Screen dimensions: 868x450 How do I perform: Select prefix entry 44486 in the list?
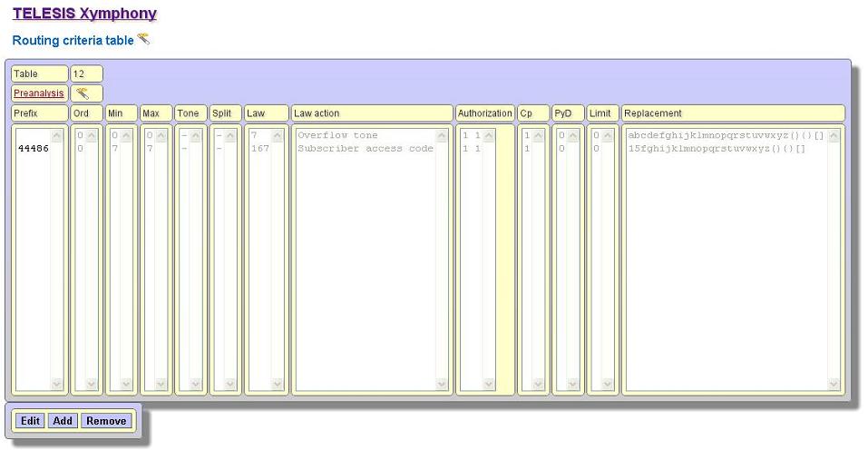tap(34, 149)
